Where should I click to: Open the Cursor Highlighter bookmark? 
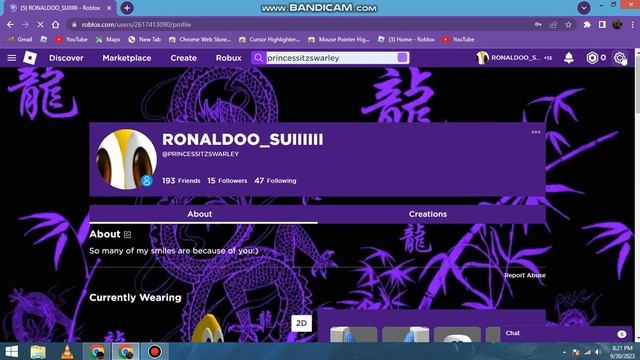[x=269, y=39]
